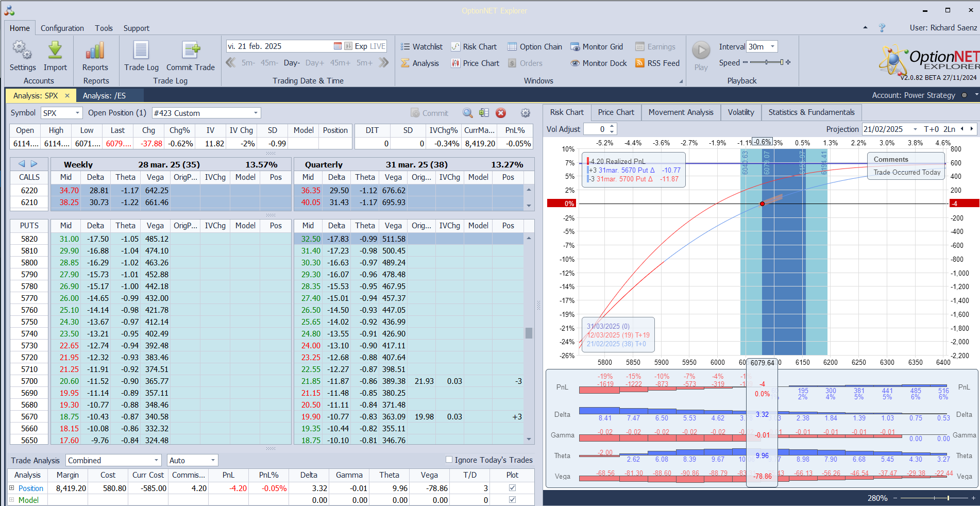The image size is (980, 506).
Task: Click the red X delete position icon
Action: tap(501, 113)
